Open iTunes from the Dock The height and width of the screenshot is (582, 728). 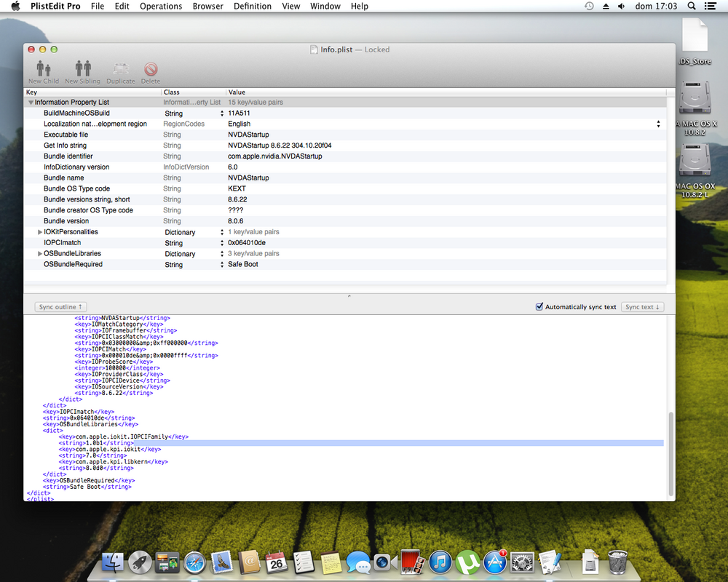point(440,562)
